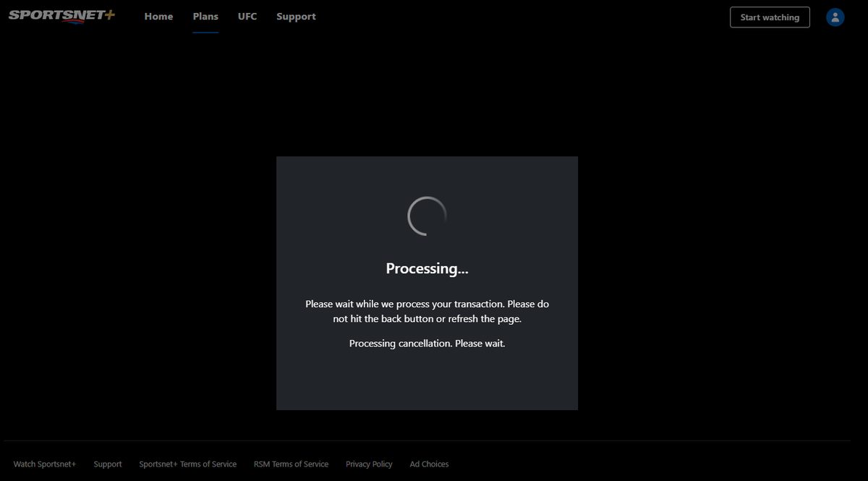
Task: View the Sportsnet+ Terms of Service link
Action: click(188, 464)
